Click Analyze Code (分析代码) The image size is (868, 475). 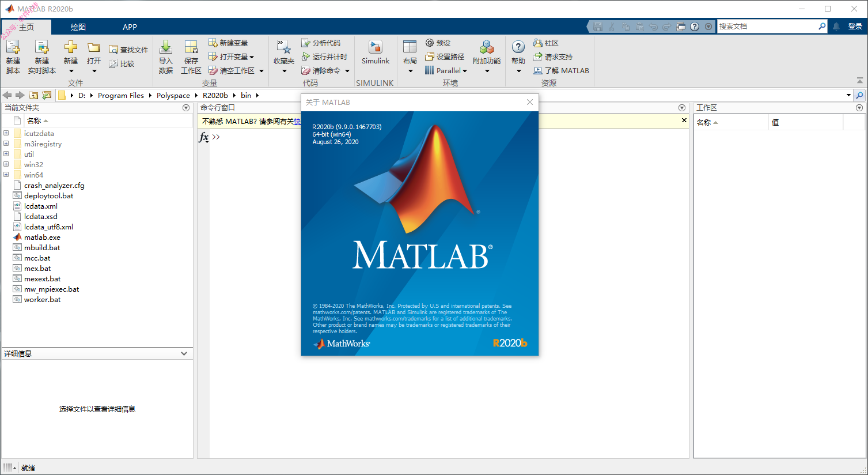pos(321,43)
